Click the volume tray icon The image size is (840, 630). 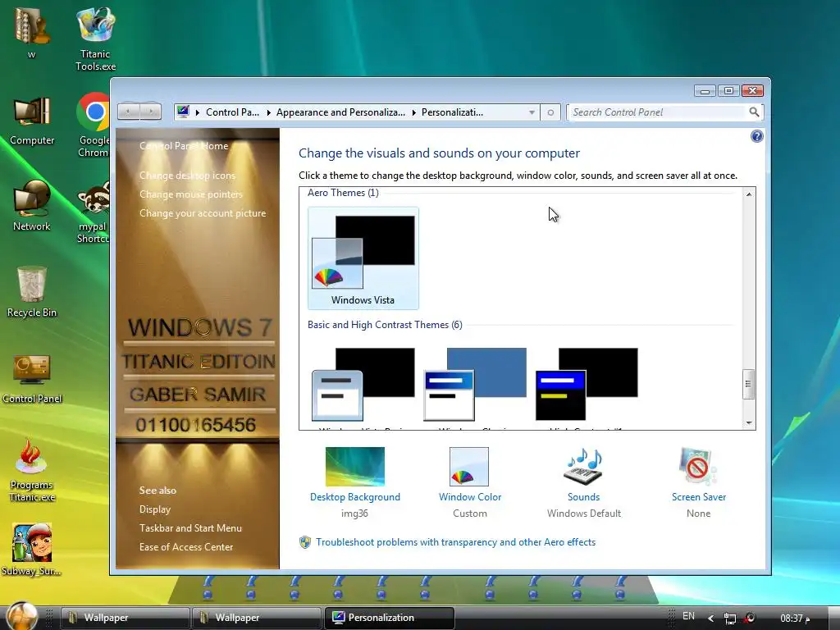pos(750,618)
